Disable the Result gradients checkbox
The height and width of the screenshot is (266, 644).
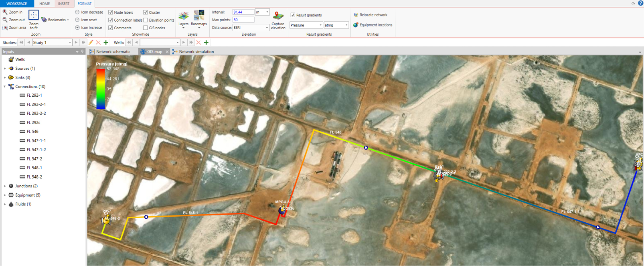pyautogui.click(x=293, y=15)
